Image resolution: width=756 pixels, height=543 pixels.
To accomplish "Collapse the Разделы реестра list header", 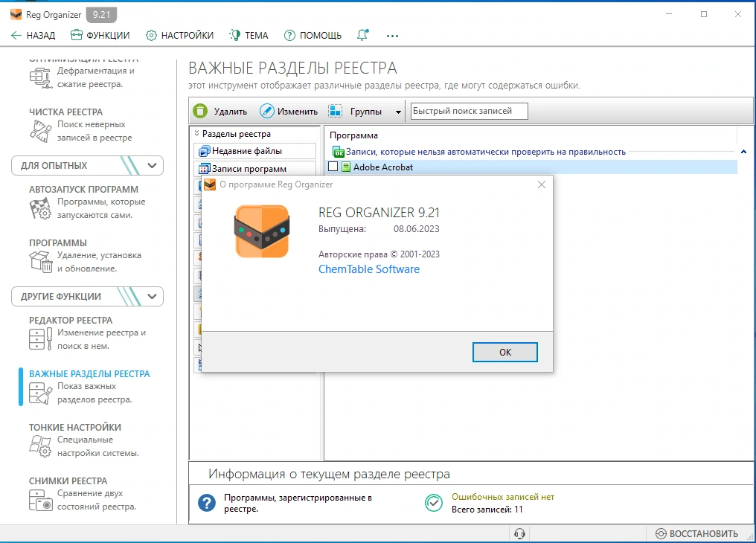I will pos(196,133).
